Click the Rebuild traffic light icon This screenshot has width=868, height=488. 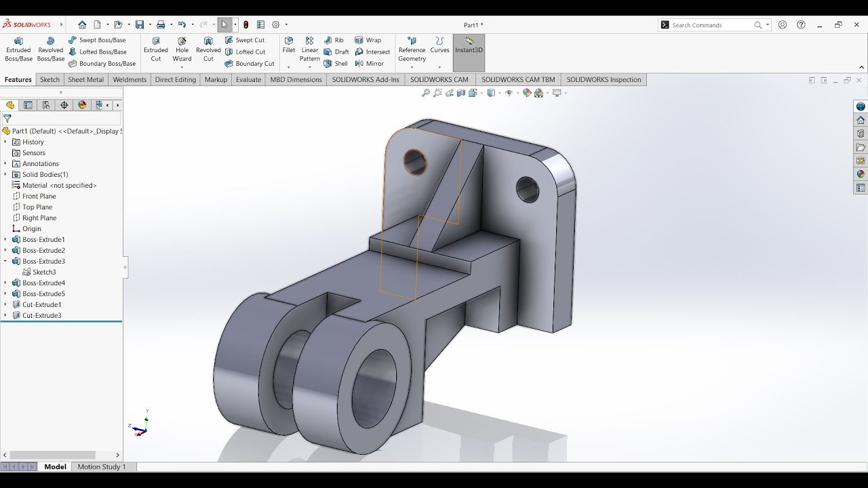point(246,24)
